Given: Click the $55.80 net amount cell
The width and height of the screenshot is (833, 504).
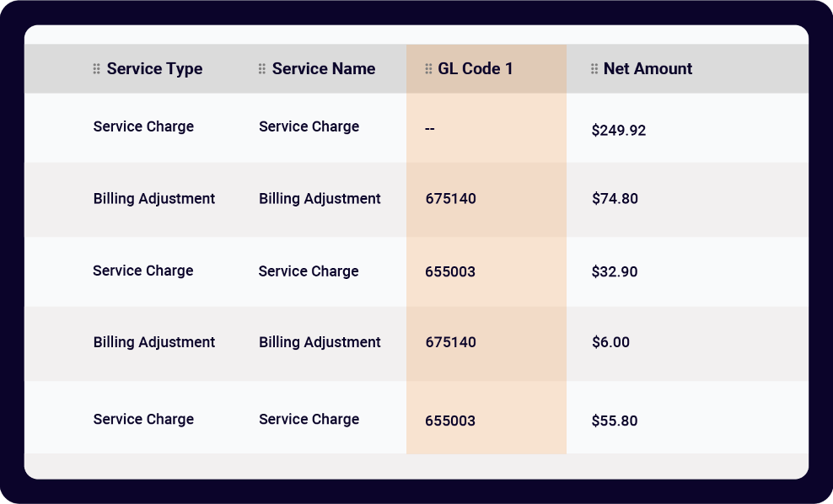Looking at the screenshot, I should [x=615, y=421].
